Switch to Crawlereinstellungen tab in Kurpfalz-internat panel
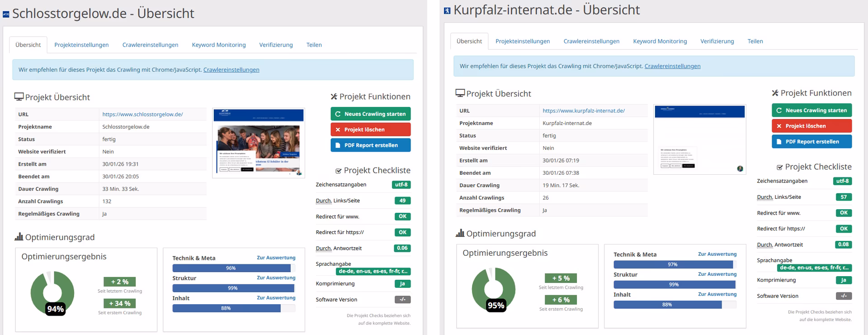Viewport: 868px width, 335px height. pyautogui.click(x=591, y=41)
